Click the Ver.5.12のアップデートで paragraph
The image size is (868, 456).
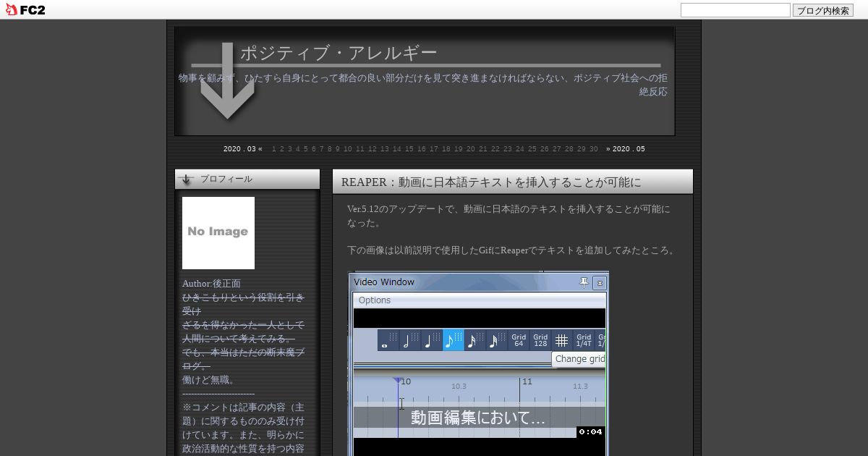509,216
